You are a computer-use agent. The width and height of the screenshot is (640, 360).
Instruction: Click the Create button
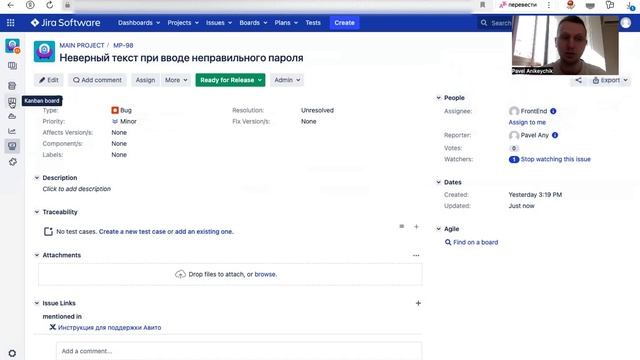(x=344, y=23)
